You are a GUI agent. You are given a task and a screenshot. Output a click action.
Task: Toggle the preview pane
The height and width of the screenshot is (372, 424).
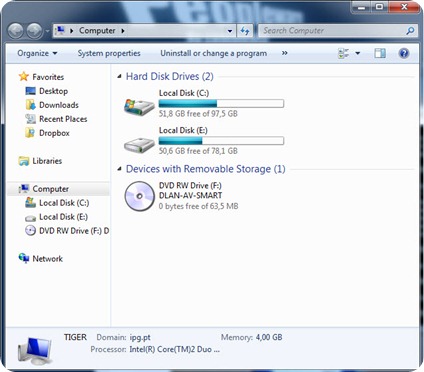click(380, 53)
